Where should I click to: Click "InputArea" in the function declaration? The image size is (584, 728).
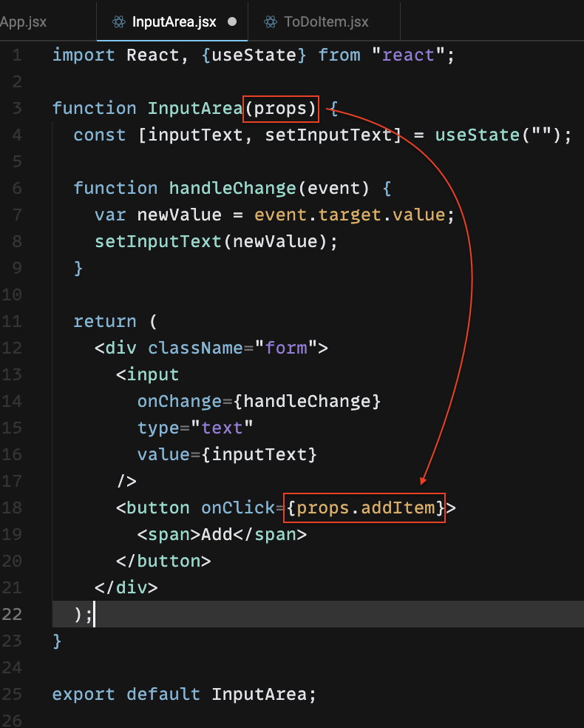tap(195, 109)
